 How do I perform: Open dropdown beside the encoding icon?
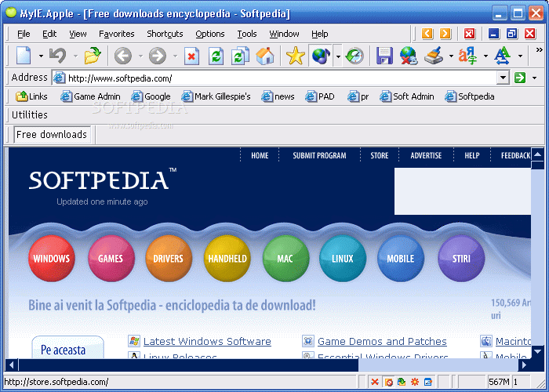485,56
